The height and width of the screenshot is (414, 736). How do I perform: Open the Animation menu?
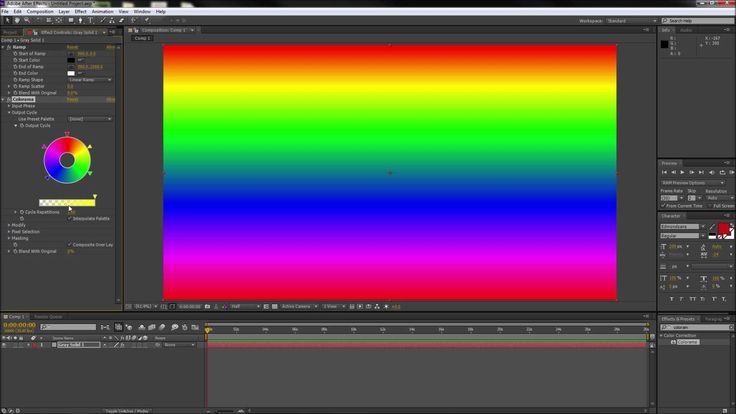[102, 11]
